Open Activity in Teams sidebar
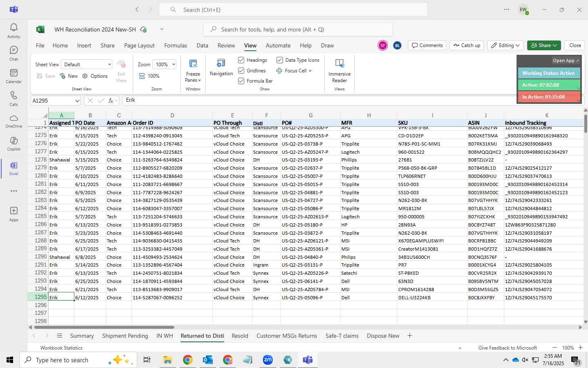Image resolution: width=588 pixels, height=368 pixels. [13, 31]
